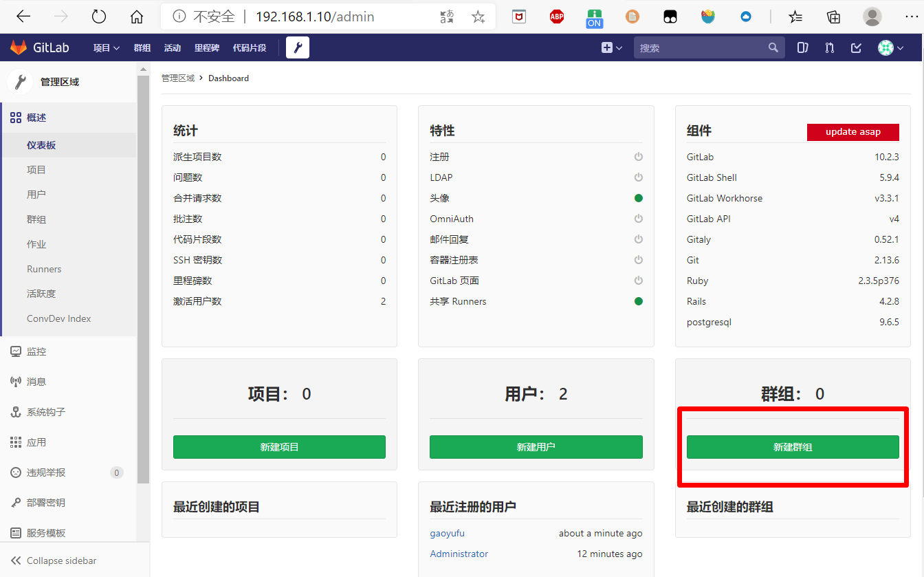Open the 项目 dropdown in top navigation
Image resolution: width=924 pixels, height=577 pixels.
[105, 47]
